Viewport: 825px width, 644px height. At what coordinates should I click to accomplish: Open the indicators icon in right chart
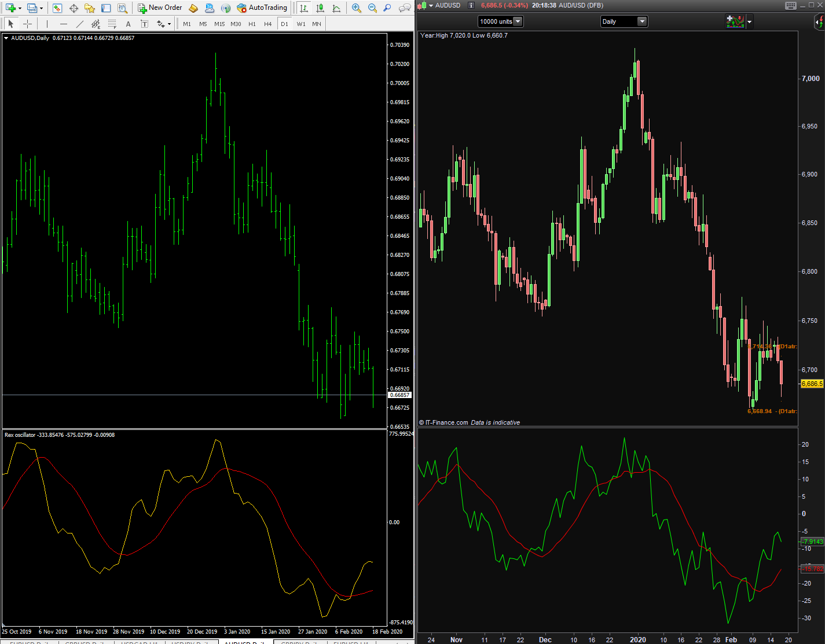[x=735, y=21]
